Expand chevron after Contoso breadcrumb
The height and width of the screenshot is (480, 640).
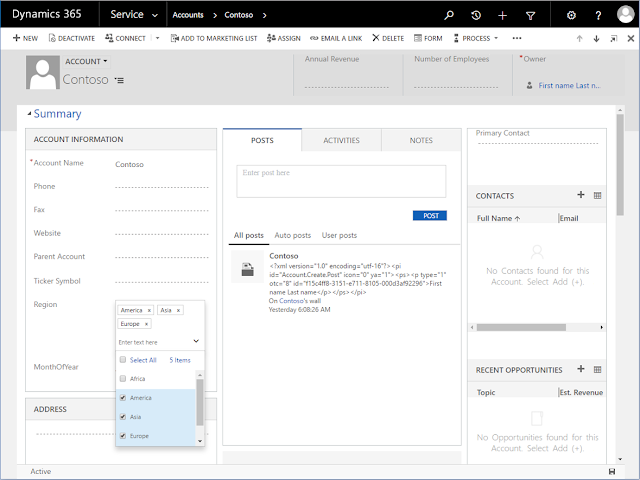pos(264,15)
